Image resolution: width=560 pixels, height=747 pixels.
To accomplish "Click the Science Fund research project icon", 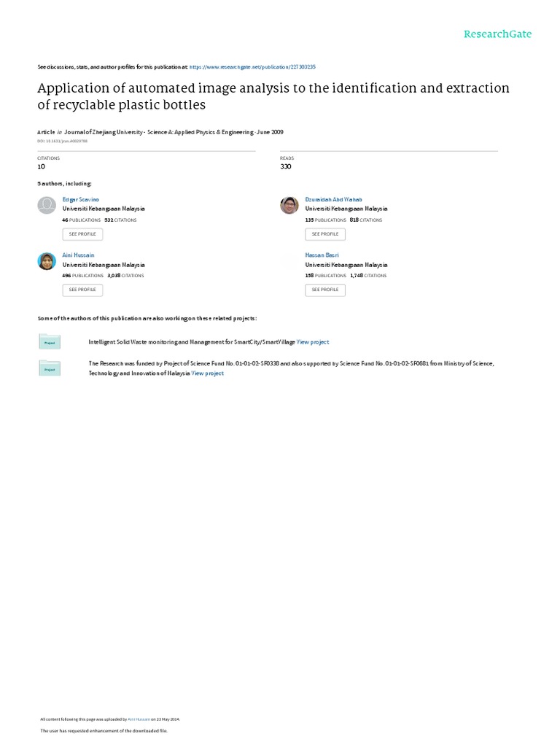I will (50, 368).
